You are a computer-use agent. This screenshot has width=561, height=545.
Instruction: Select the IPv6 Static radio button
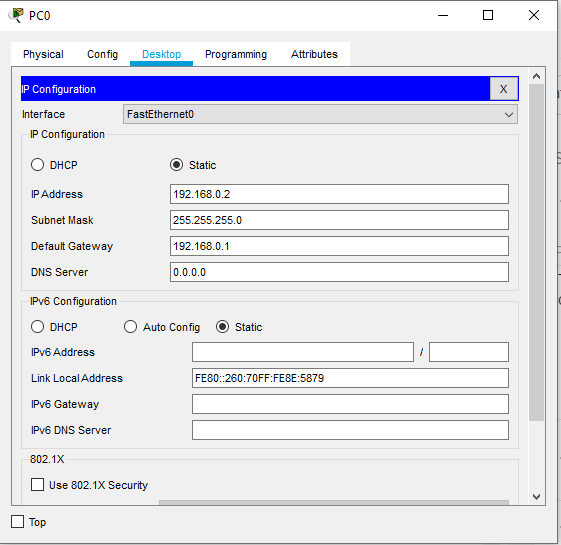pyautogui.click(x=223, y=327)
